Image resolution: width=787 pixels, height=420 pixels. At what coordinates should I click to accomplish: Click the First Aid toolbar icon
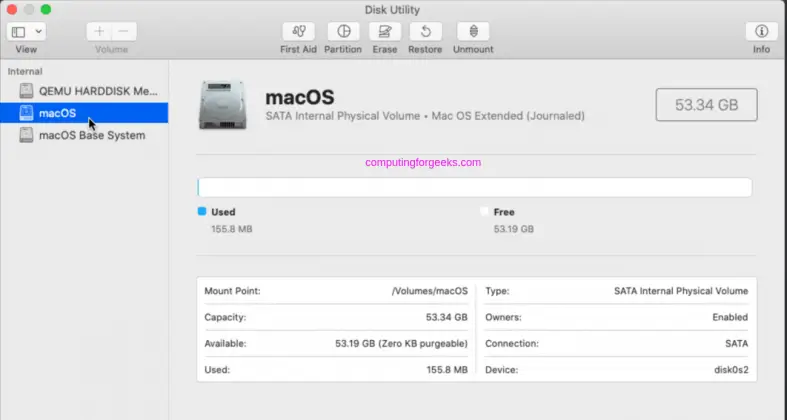coord(300,32)
